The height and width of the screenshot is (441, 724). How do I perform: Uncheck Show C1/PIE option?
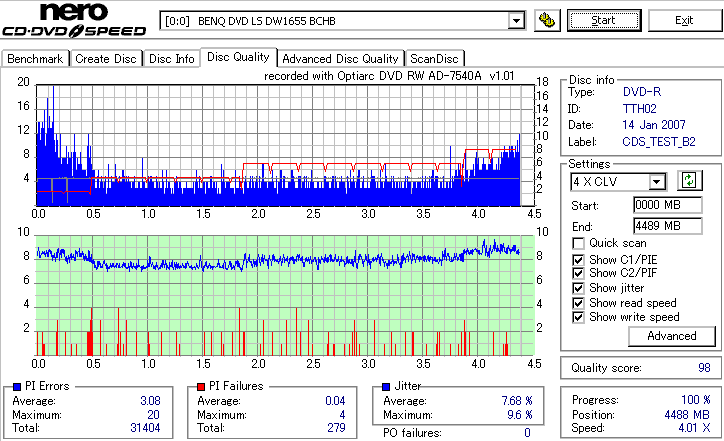point(578,260)
